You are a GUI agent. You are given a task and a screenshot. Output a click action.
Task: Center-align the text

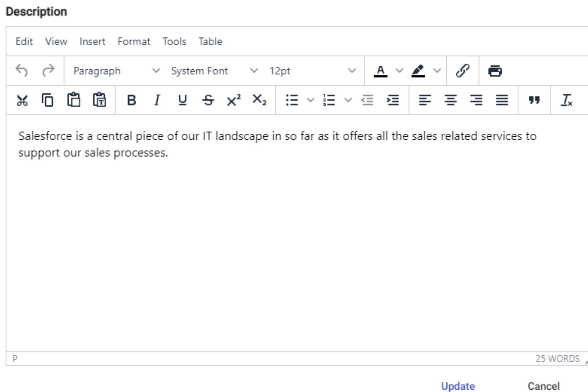(x=450, y=100)
